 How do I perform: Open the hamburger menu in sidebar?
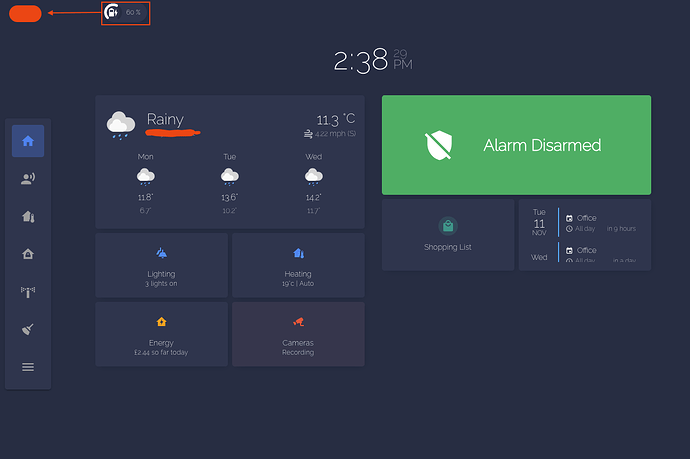pyautogui.click(x=28, y=367)
